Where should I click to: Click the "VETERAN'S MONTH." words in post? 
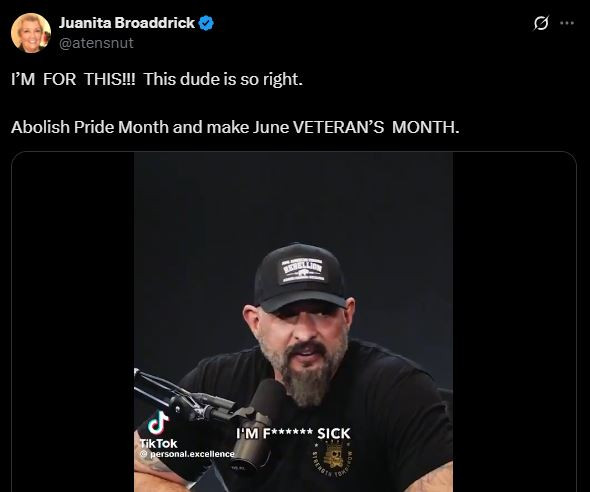pyautogui.click(x=376, y=127)
